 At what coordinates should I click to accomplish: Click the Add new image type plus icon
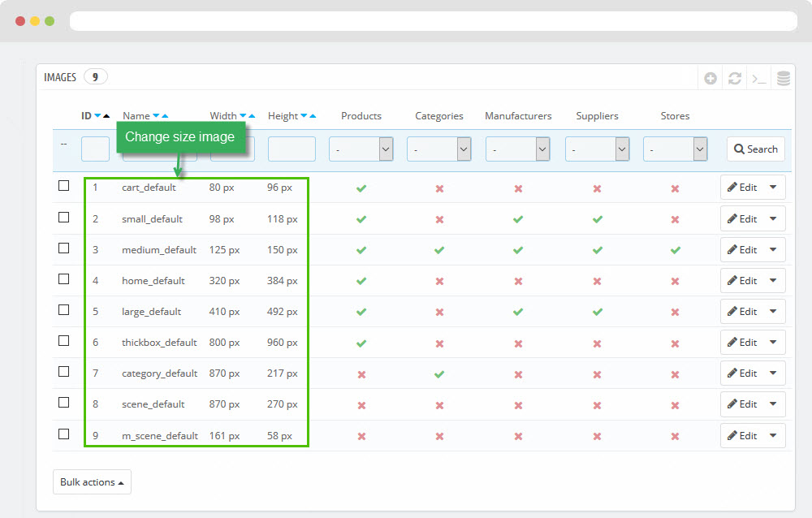pyautogui.click(x=710, y=78)
